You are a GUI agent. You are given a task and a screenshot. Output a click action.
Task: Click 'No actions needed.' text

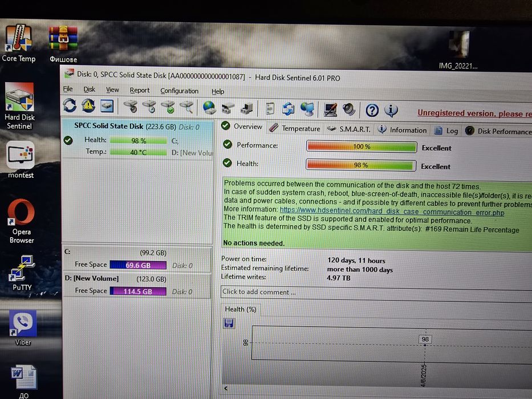point(254,243)
